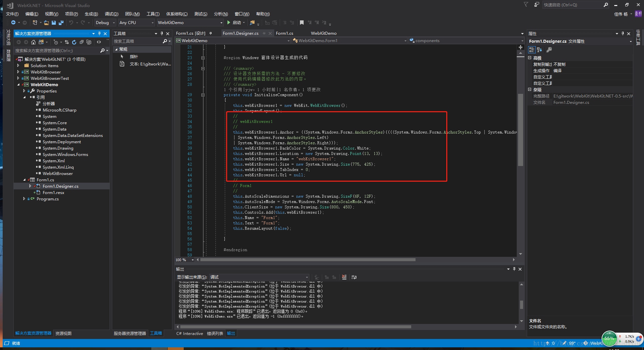
Task: Select Form1.resx in the solution tree
Action: click(53, 193)
